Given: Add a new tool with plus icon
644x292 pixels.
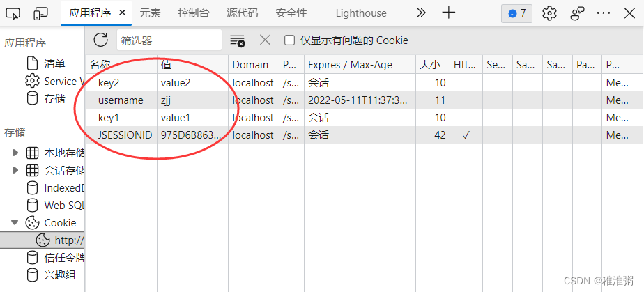Looking at the screenshot, I should (x=449, y=13).
